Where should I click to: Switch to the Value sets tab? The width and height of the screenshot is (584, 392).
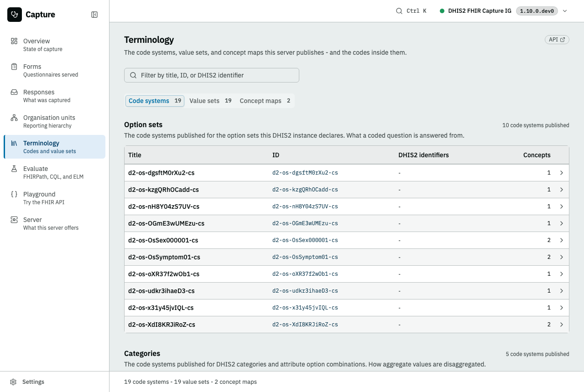click(210, 101)
